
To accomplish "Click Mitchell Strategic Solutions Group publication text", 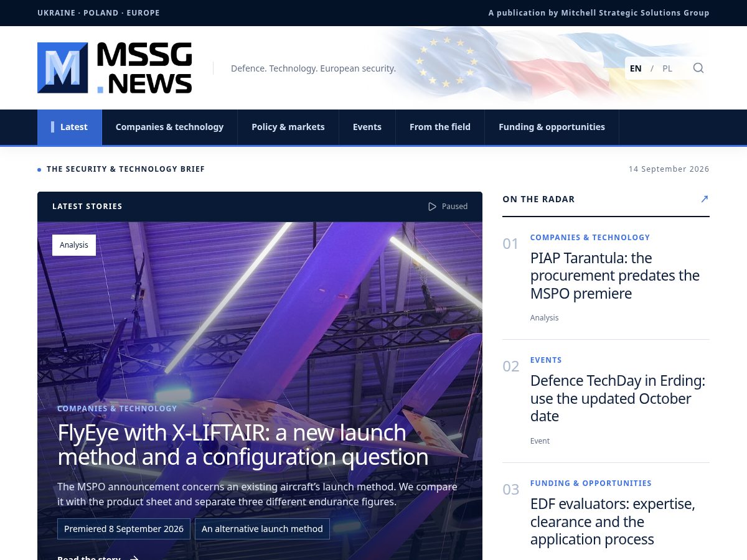I will (x=599, y=13).
